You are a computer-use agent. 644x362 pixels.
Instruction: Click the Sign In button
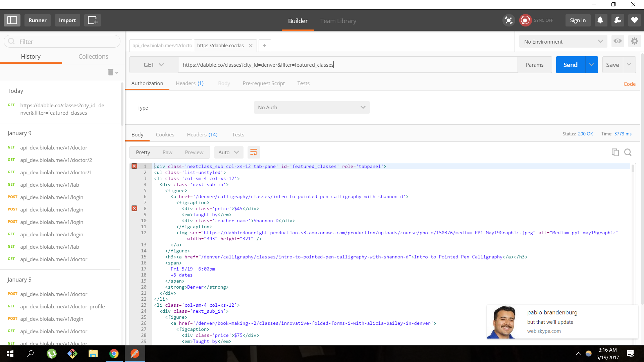[x=578, y=20]
